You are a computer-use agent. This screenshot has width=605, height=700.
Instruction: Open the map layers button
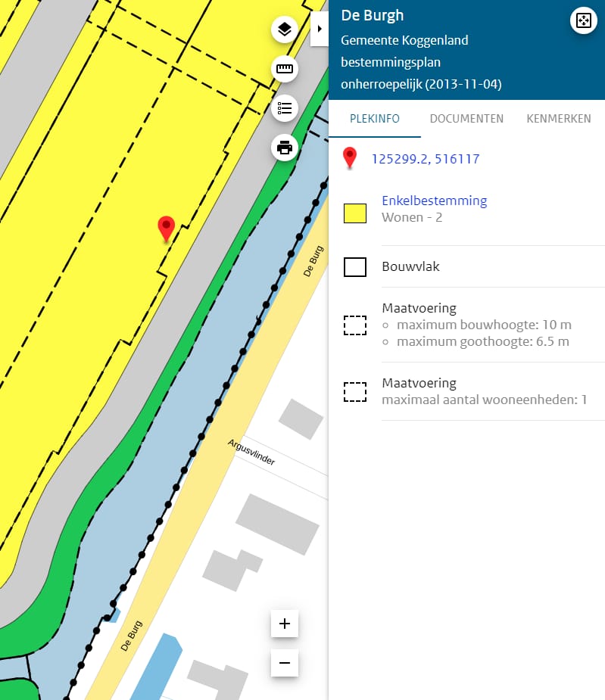[x=285, y=30]
